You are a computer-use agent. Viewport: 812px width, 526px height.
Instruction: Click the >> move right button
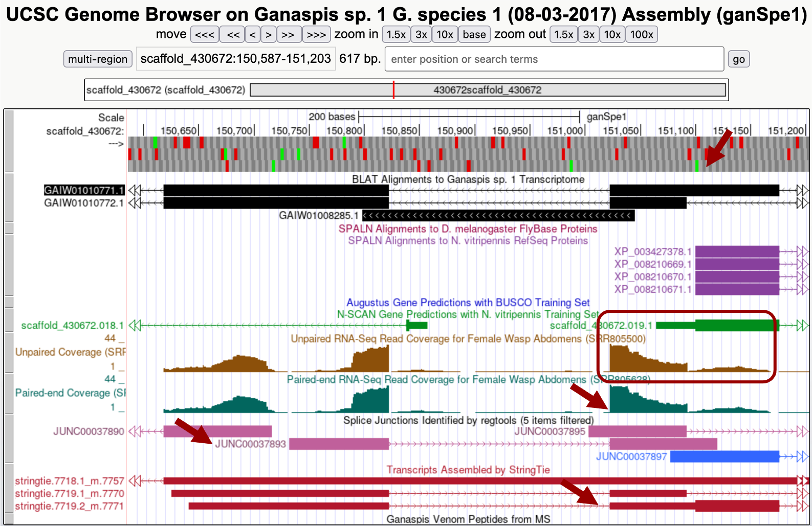click(x=289, y=35)
